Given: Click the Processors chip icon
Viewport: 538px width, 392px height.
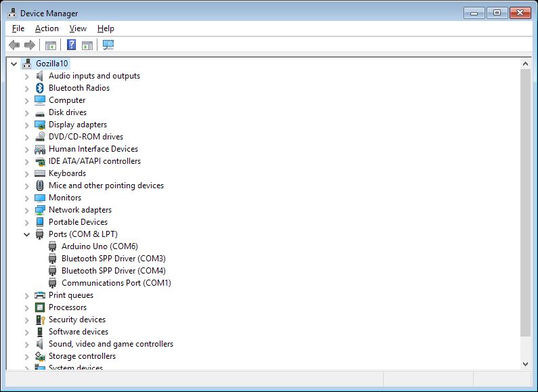Looking at the screenshot, I should click(39, 307).
